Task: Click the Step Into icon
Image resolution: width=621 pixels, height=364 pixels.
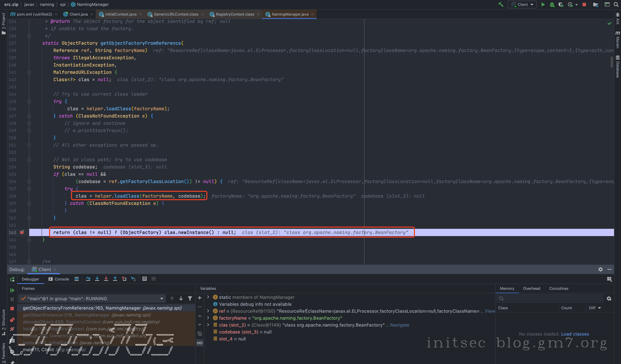Action: click(x=97, y=279)
